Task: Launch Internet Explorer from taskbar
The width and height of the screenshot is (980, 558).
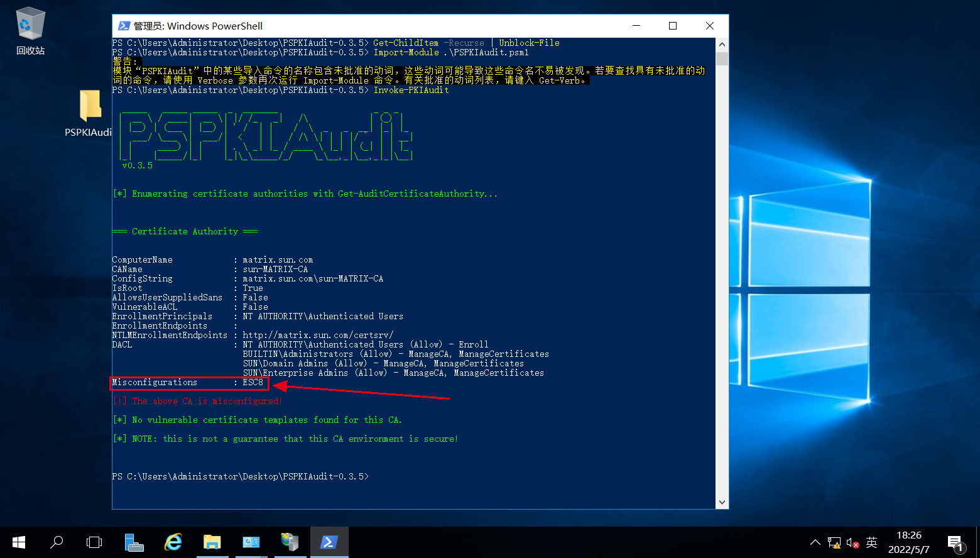Action: point(173,542)
